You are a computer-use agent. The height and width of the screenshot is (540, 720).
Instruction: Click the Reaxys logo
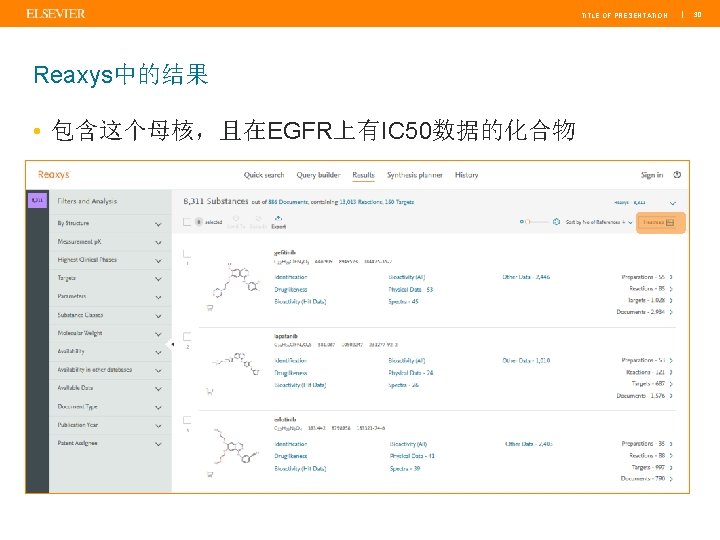coord(54,174)
